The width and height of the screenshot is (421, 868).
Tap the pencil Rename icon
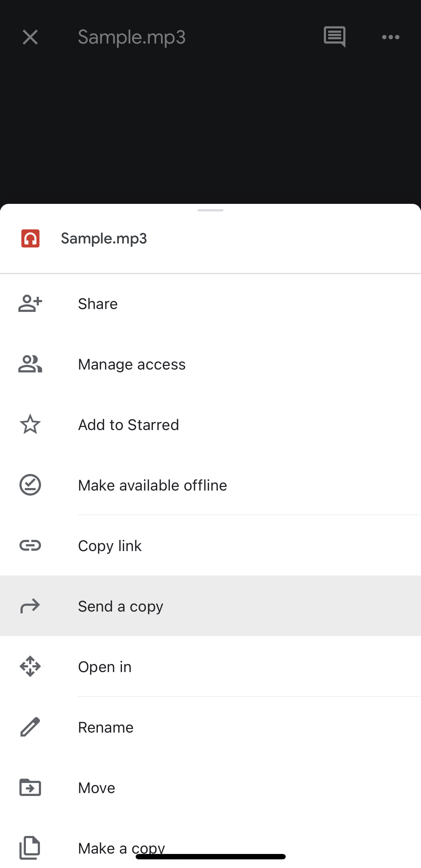point(30,727)
